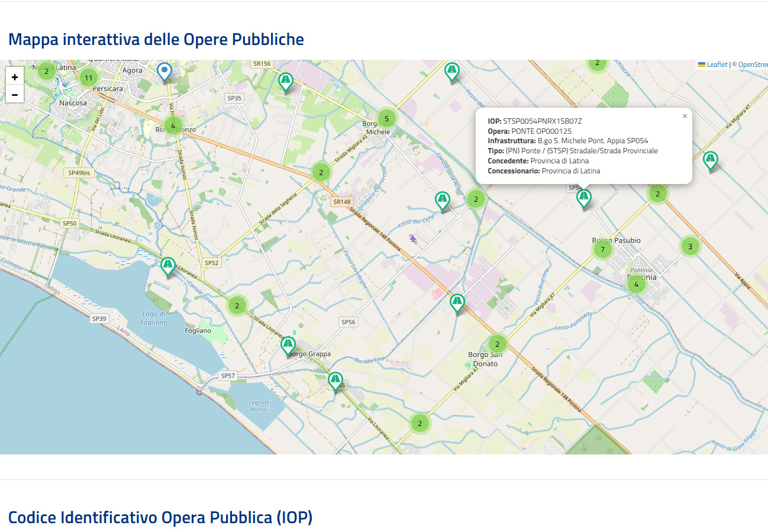Click 'Codice Identificativo Opera Pubblica (IOP)' heading

point(160,517)
